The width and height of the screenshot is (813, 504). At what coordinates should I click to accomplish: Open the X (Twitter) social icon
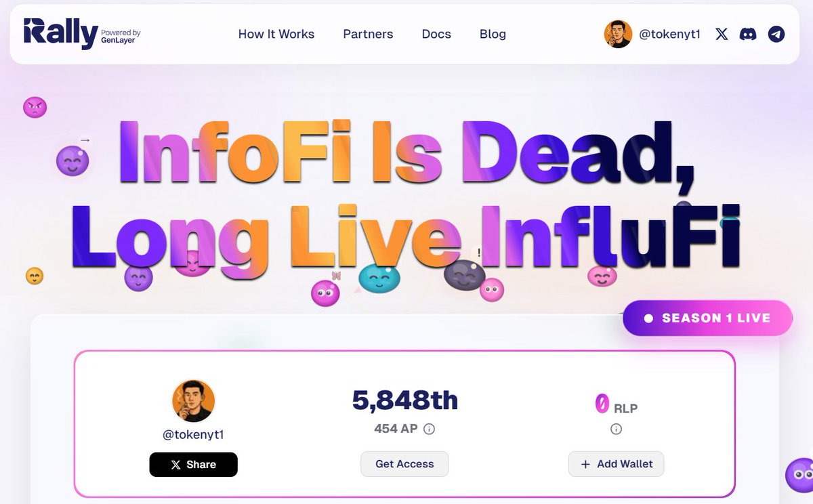pos(722,34)
